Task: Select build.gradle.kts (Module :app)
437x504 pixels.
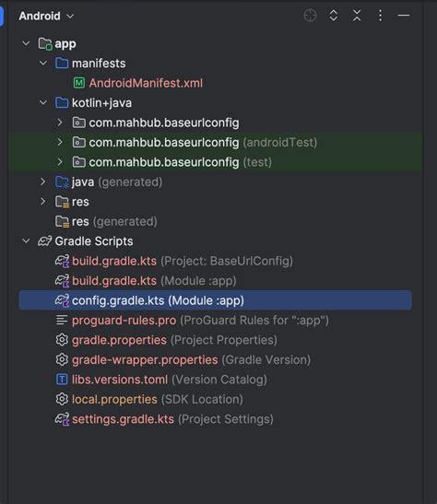Action: [154, 281]
